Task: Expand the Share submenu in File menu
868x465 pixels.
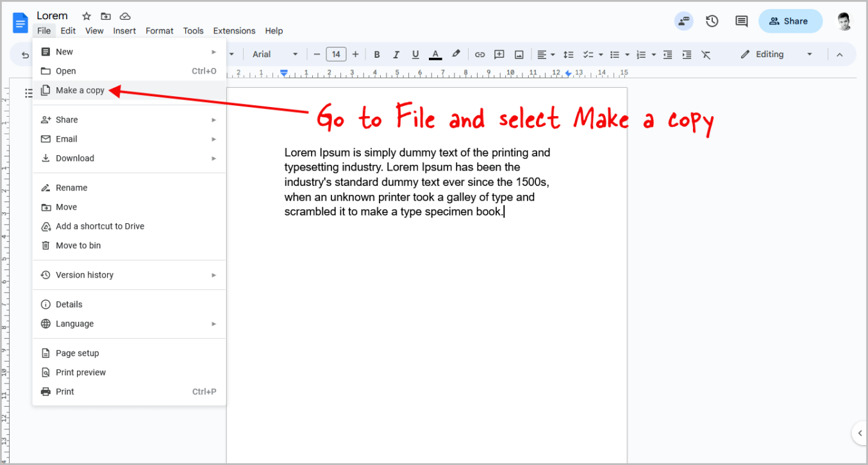Action: point(129,120)
